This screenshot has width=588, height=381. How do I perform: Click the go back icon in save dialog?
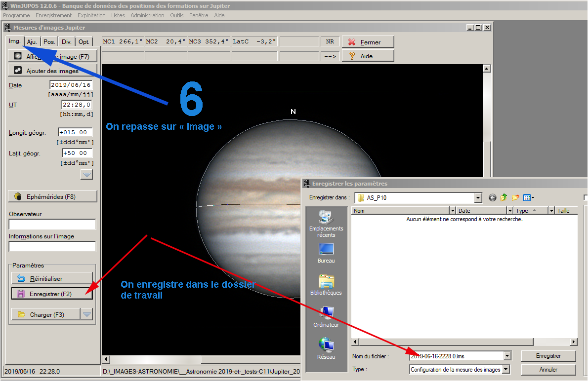pos(492,197)
